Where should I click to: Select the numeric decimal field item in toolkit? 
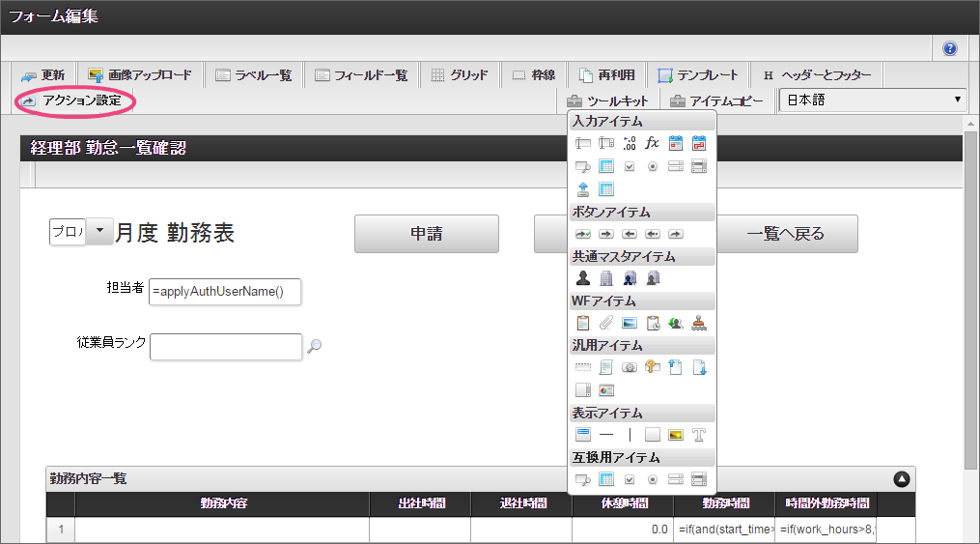630,143
